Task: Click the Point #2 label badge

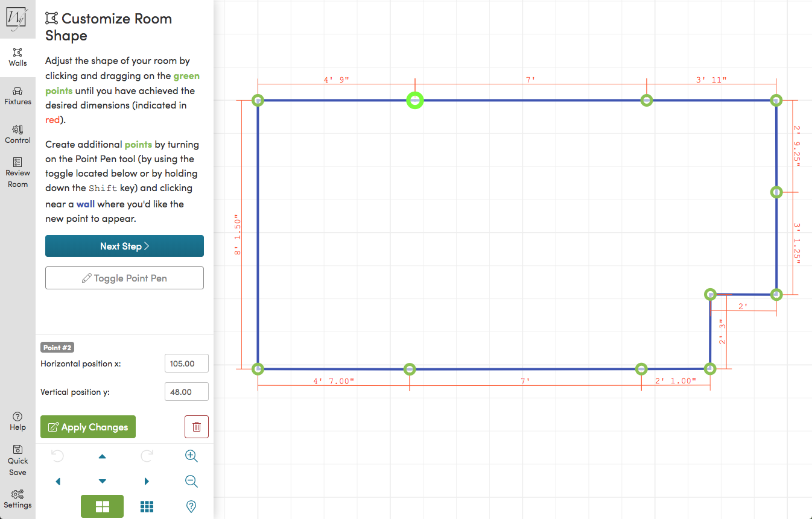Action: tap(57, 348)
